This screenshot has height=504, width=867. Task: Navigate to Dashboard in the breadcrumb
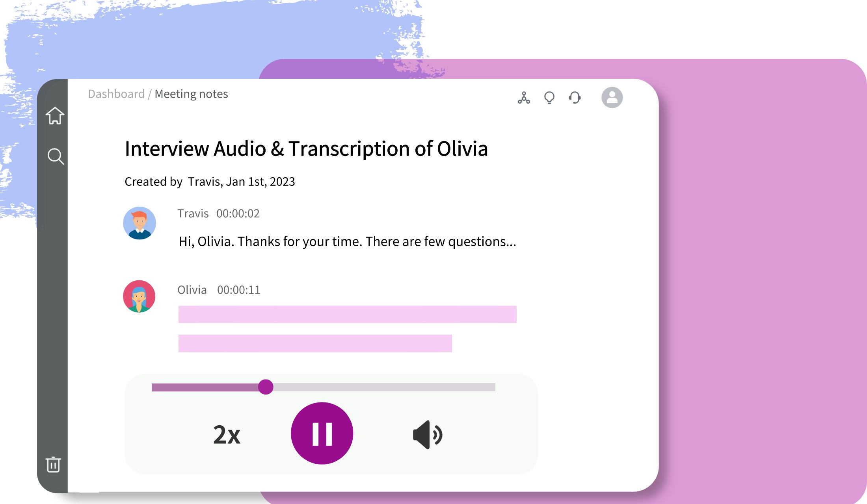click(116, 94)
